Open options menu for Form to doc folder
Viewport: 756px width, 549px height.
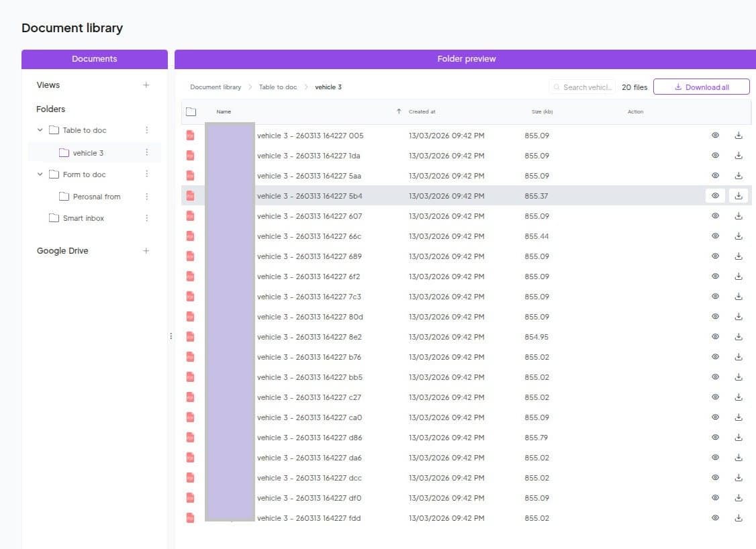(146, 174)
